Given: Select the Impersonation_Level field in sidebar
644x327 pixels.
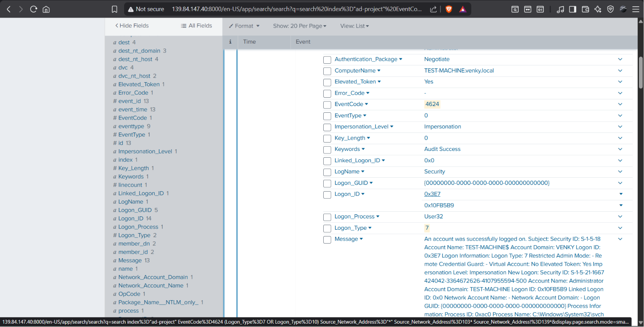Looking at the screenshot, I should (145, 151).
